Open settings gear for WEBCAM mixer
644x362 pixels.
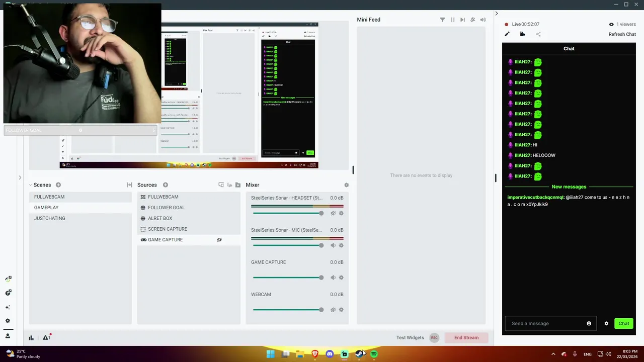[341, 310]
